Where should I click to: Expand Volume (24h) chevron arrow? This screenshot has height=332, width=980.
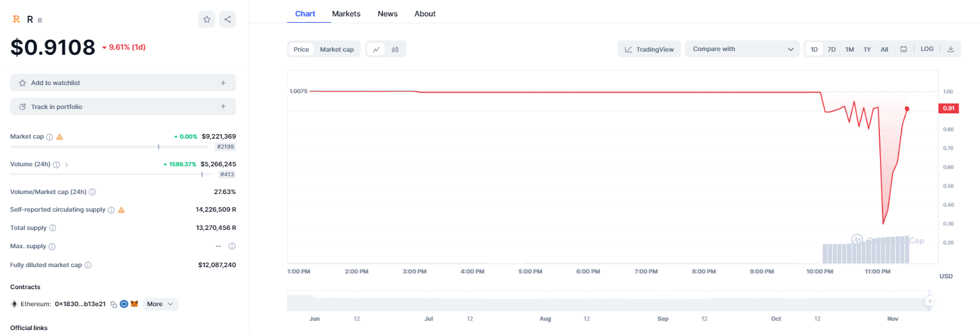click(x=67, y=164)
